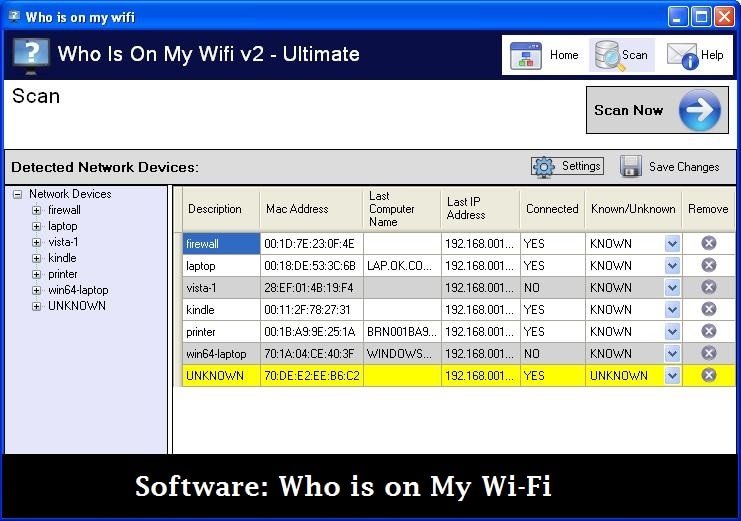Select MAC address 70:DE:E2:EE:B6:C2
This screenshot has width=741, height=521.
coord(311,376)
